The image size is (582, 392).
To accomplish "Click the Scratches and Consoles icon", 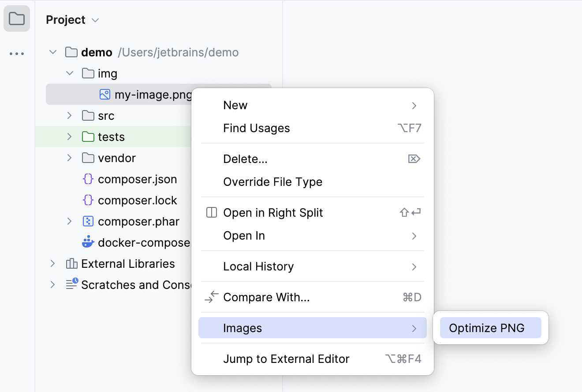I will (71, 285).
